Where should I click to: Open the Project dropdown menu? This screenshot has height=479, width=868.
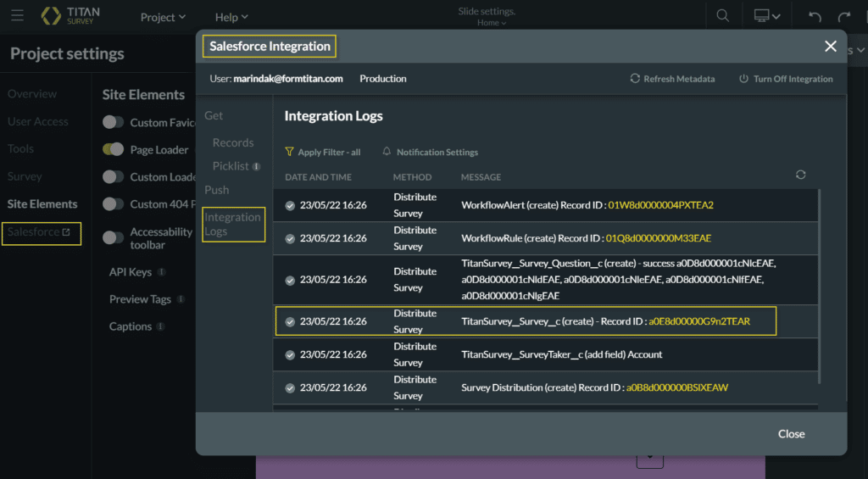tap(163, 17)
